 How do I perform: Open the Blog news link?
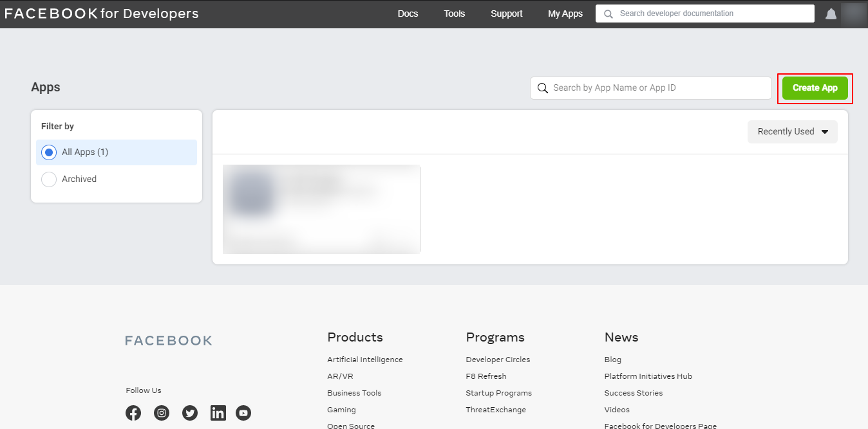(613, 360)
